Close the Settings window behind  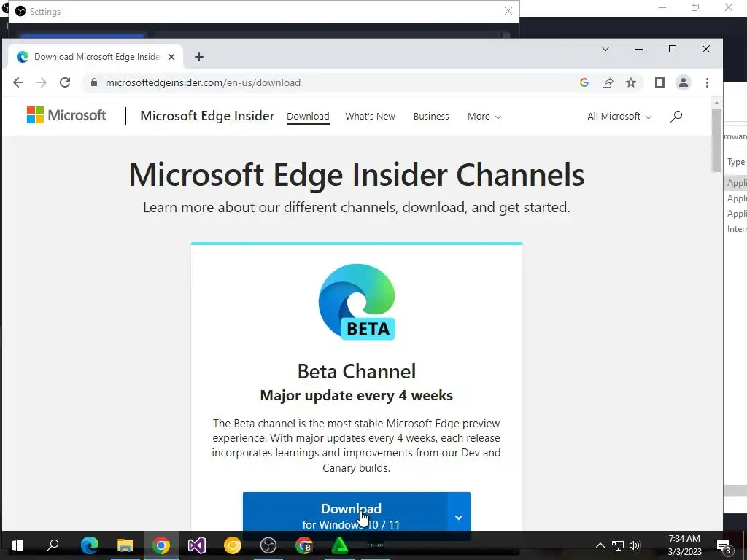pos(508,11)
